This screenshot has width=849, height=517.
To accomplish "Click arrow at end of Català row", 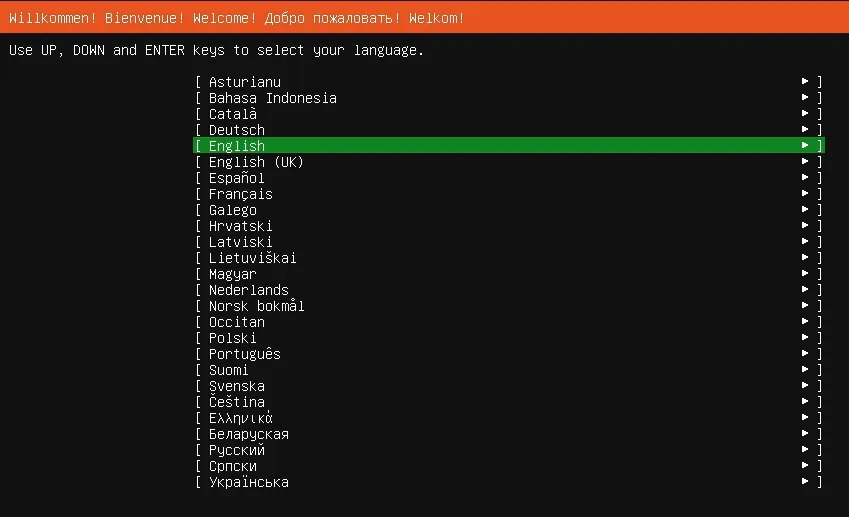I will click(805, 113).
